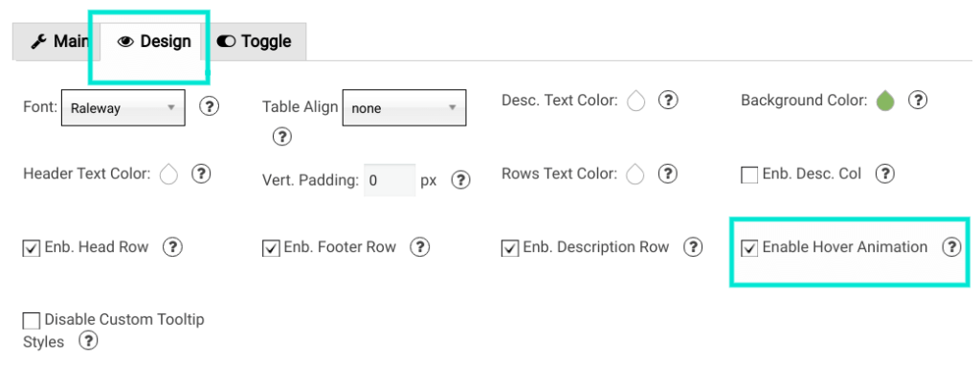980x365 pixels.
Task: Toggle Enable Hover Animation checkbox
Action: pos(749,248)
